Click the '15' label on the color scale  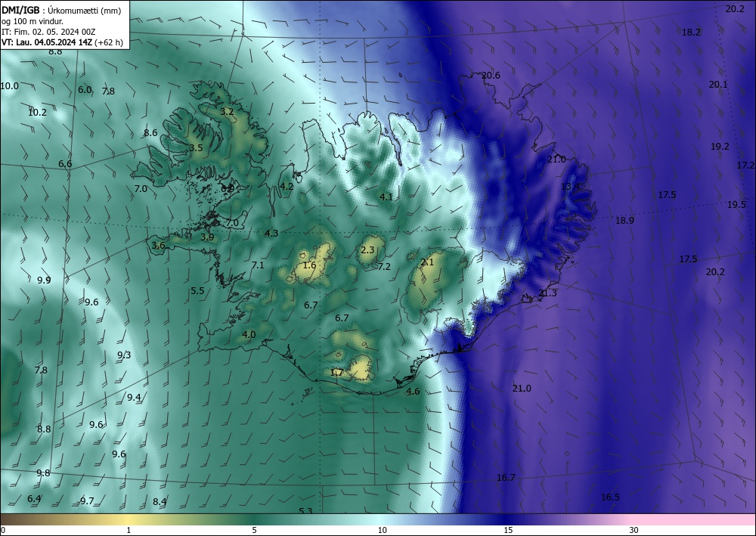point(508,530)
